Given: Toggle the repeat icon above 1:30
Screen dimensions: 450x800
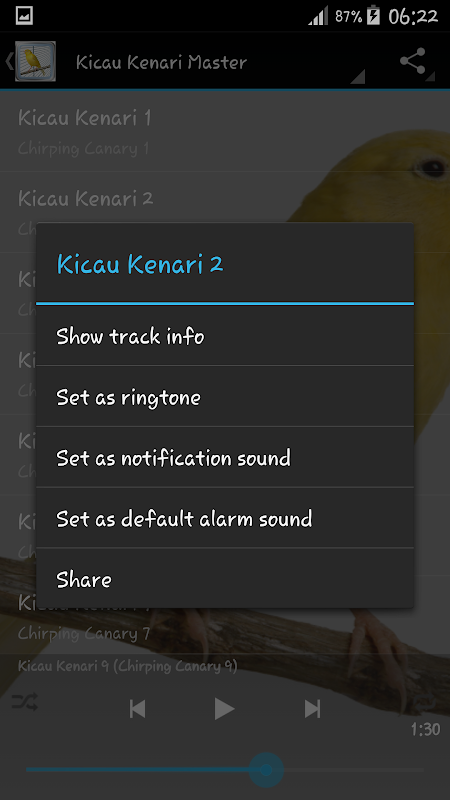Looking at the screenshot, I should click(426, 704).
